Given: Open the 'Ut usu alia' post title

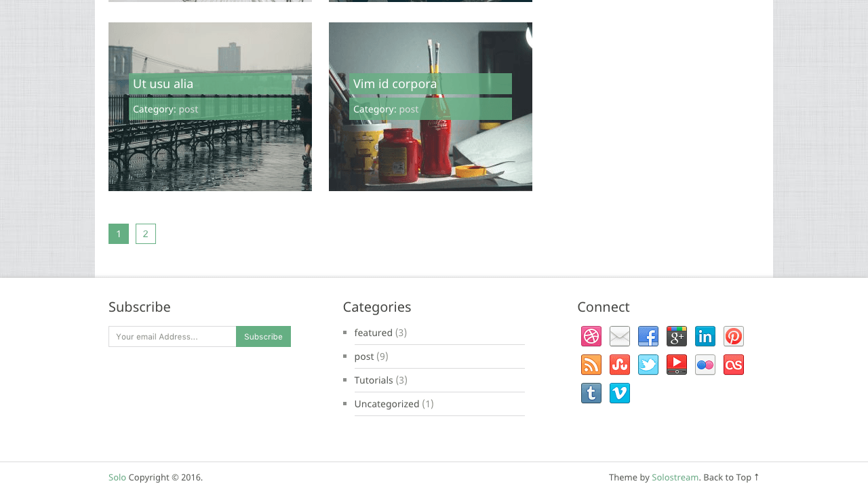Looking at the screenshot, I should point(163,83).
